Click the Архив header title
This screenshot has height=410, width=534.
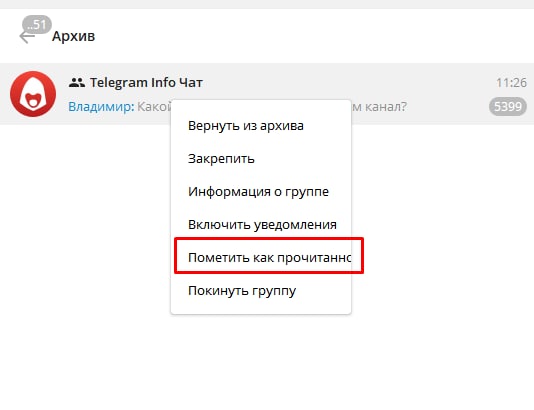tap(74, 36)
